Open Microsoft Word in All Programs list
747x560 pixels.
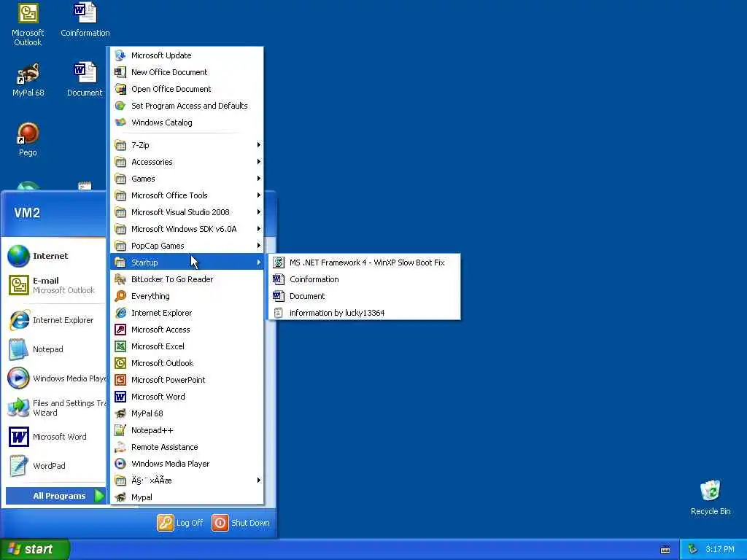187,397
